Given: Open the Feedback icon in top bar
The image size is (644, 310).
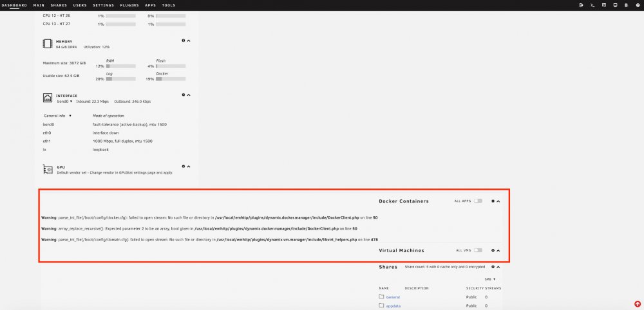Looking at the screenshot, I should 604,5.
